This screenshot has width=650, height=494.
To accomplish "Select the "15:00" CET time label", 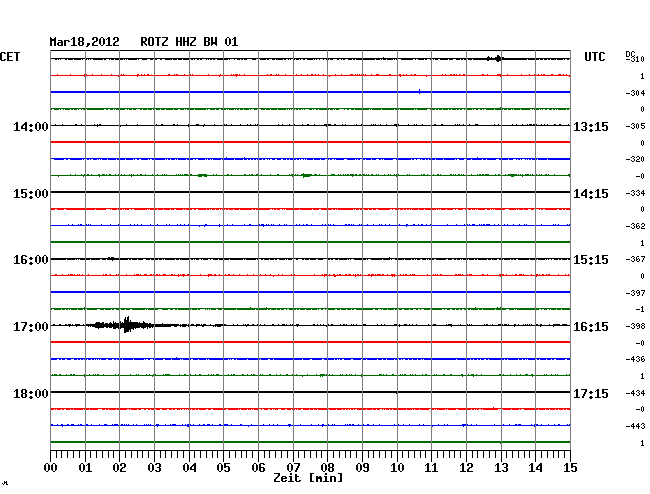I will point(31,194).
